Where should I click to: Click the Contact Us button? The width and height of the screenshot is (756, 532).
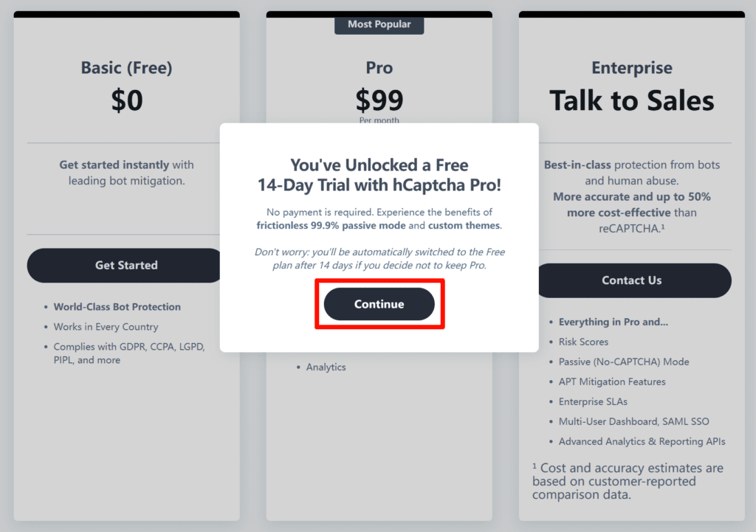pyautogui.click(x=631, y=280)
